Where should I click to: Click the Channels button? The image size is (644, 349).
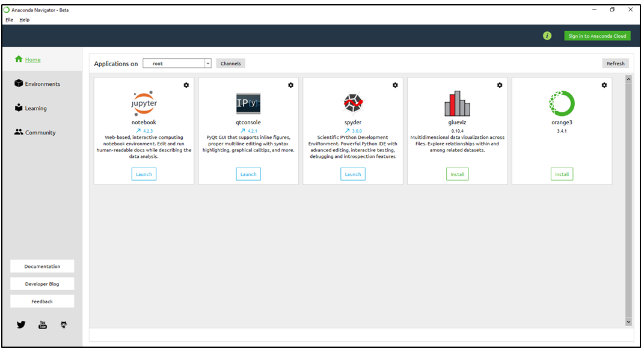coord(230,63)
